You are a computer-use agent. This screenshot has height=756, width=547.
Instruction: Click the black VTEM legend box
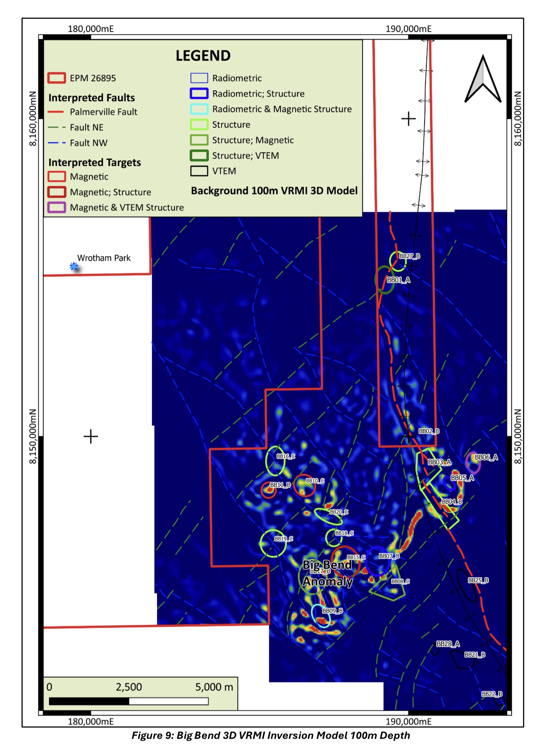tap(199, 171)
